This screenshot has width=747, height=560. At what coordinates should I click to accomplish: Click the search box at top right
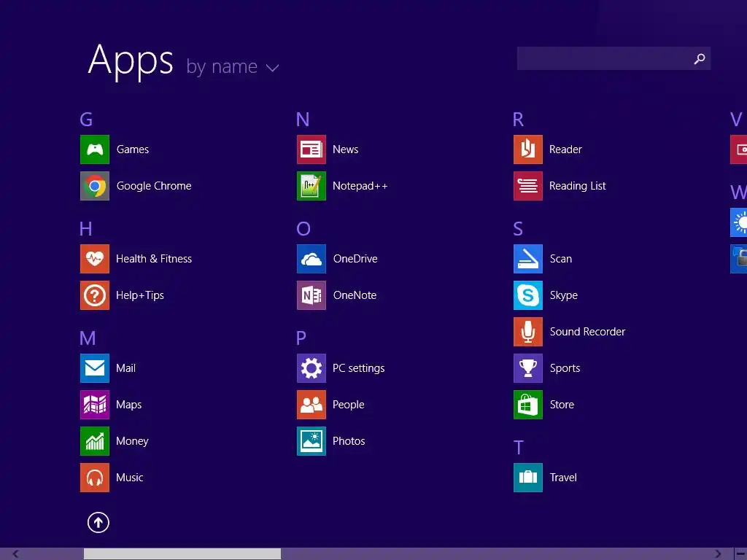point(614,58)
